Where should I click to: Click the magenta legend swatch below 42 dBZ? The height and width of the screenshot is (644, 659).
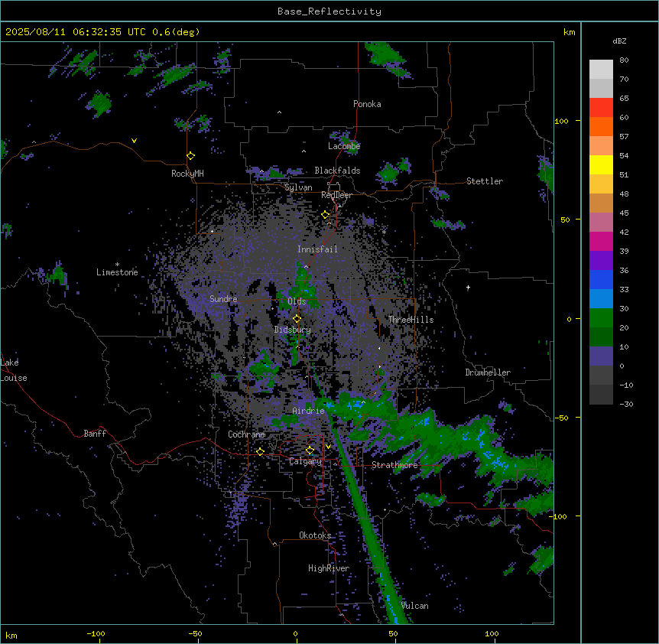601,241
